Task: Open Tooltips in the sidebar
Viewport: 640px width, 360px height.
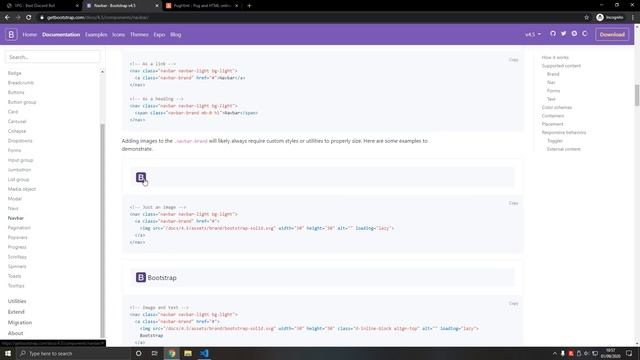Action: click(x=16, y=286)
